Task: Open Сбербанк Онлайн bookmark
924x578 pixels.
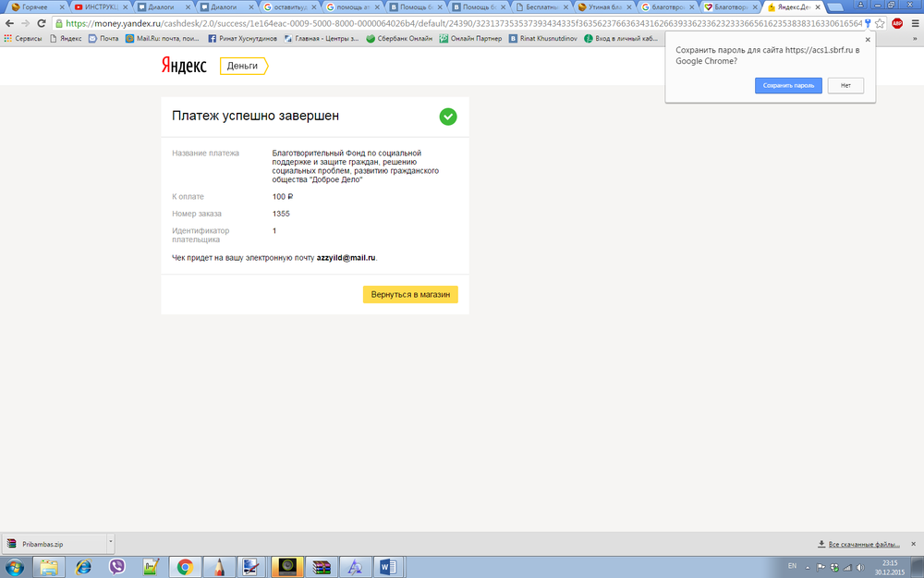Action: (x=401, y=39)
